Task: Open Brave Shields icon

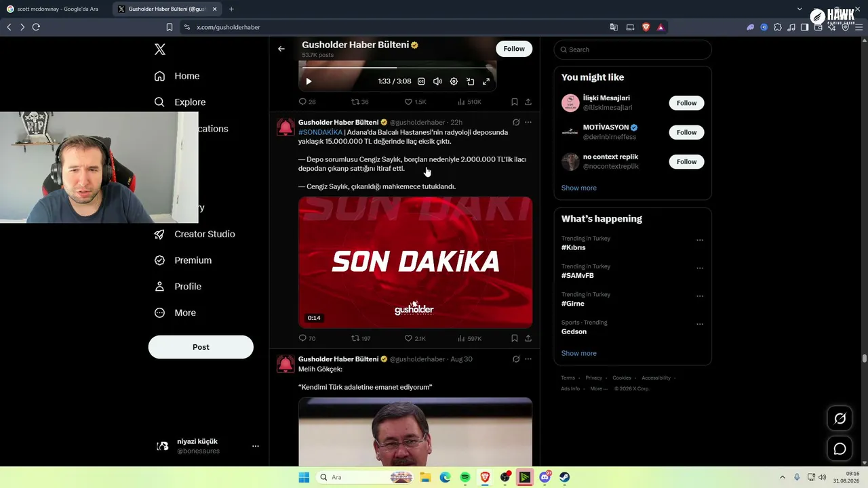Action: (646, 27)
